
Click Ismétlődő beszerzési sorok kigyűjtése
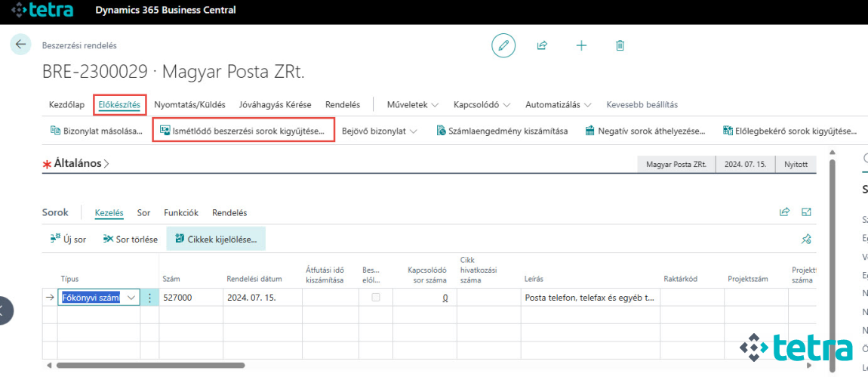242,131
